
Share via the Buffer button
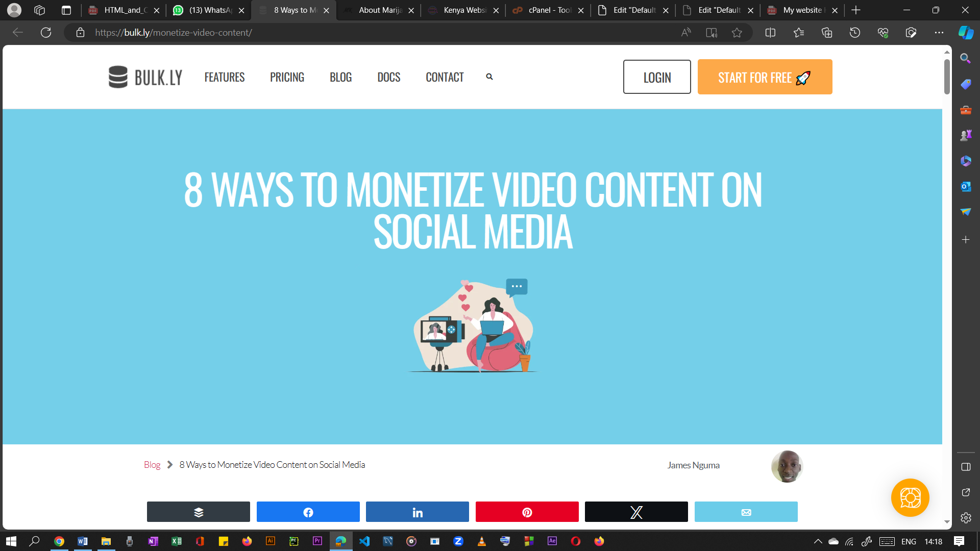(199, 512)
